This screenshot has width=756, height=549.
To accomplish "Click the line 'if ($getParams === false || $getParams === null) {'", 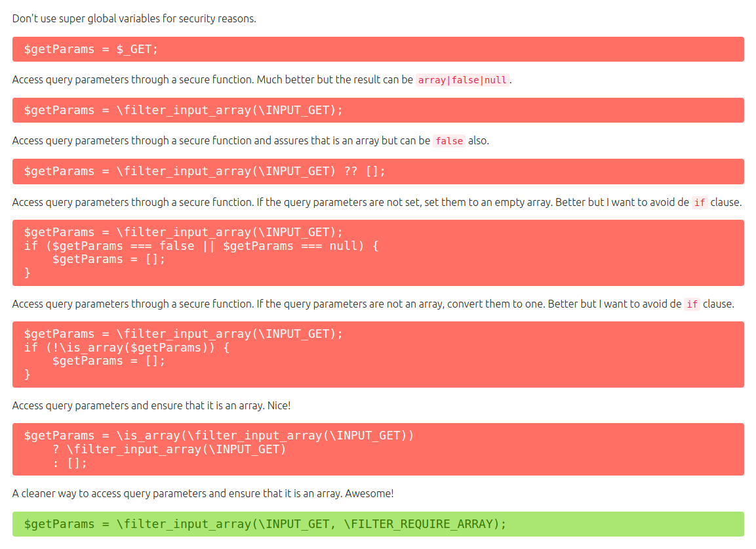I will tap(201, 246).
